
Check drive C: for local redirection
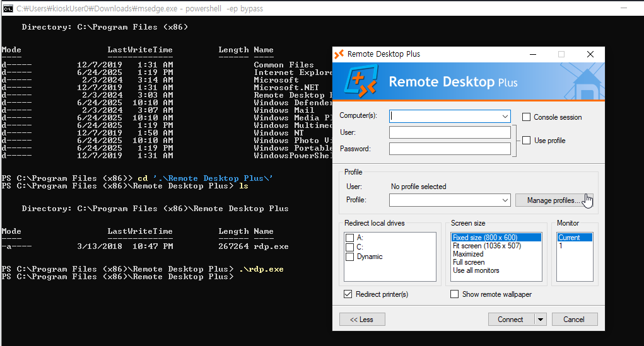[x=349, y=247]
